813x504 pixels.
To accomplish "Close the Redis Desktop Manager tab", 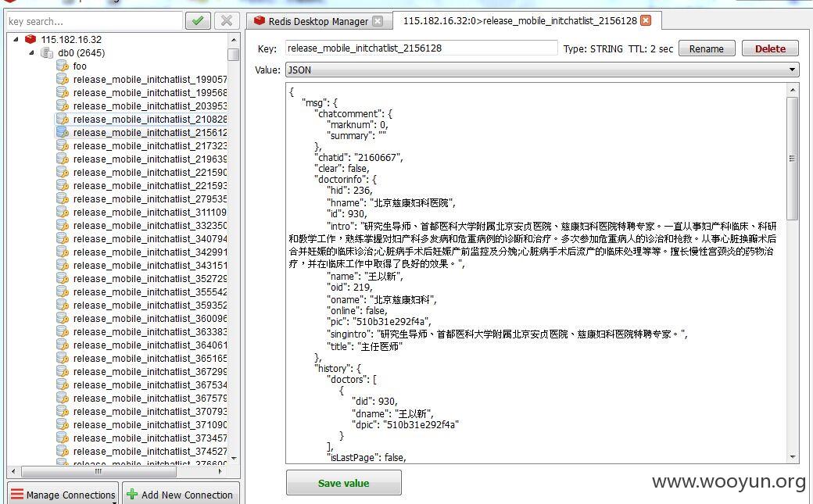I will pos(378,21).
